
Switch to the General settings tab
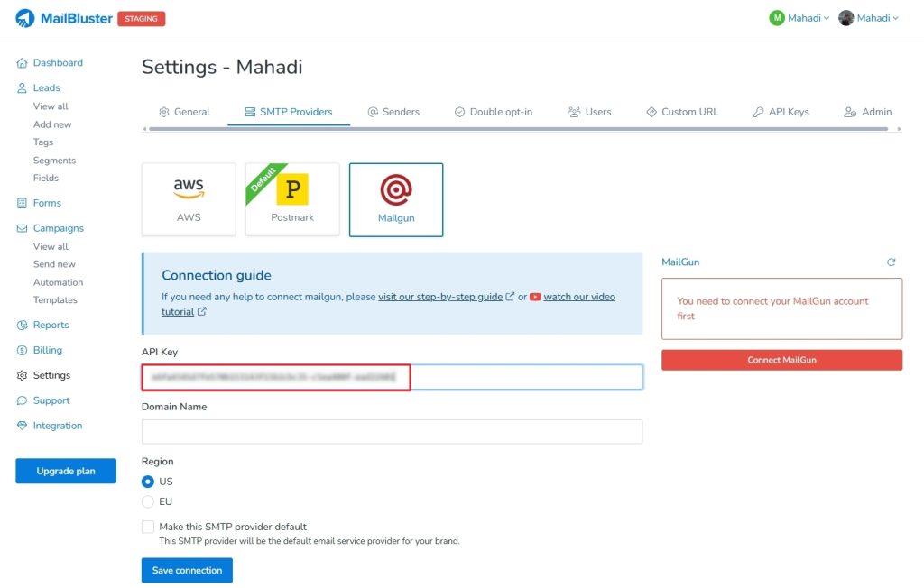pos(185,112)
